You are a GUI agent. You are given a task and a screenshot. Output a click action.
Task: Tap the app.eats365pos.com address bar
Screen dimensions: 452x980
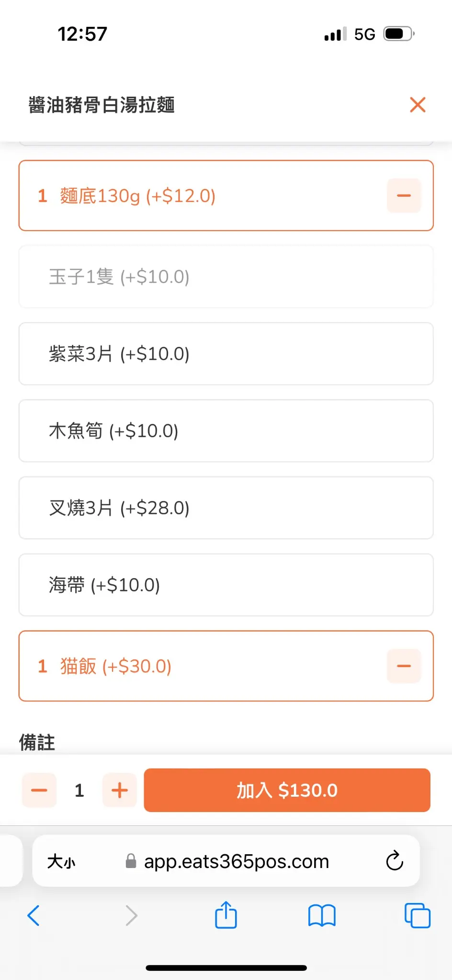237,862
